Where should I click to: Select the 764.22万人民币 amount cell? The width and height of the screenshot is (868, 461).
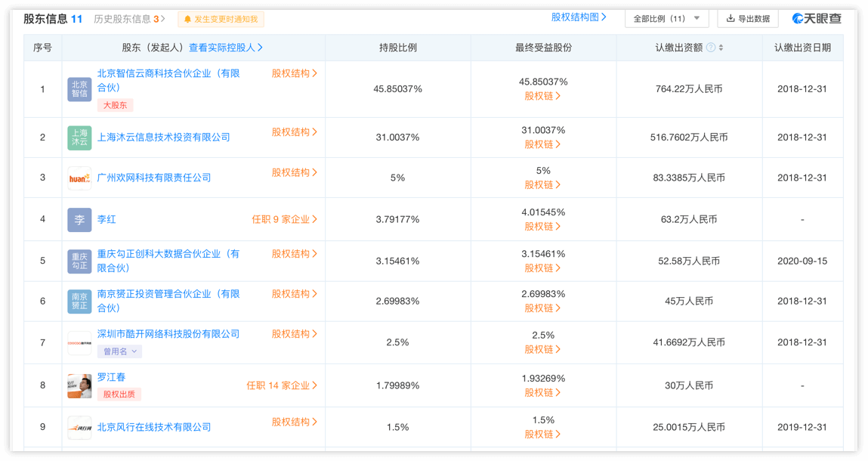point(689,88)
